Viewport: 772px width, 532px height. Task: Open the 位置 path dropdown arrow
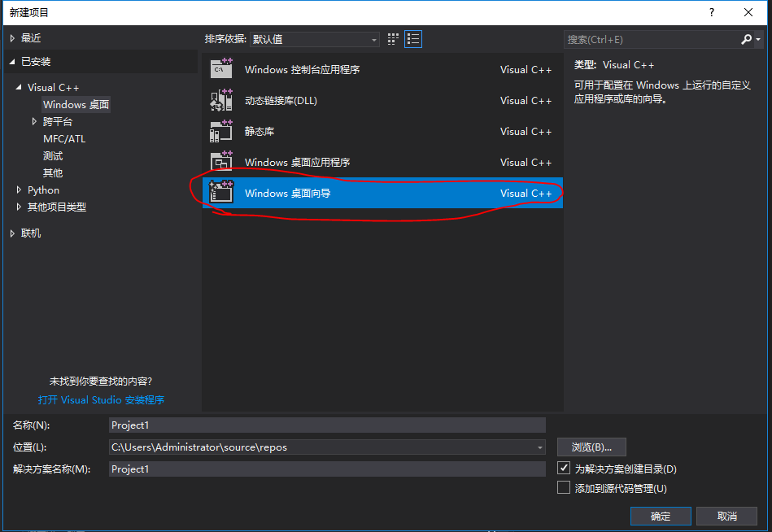click(539, 447)
